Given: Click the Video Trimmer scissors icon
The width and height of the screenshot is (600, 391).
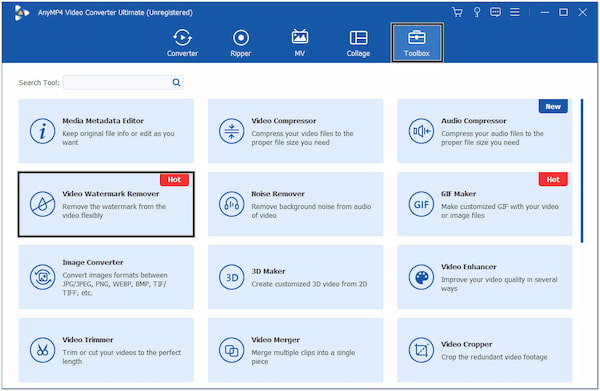Looking at the screenshot, I should 42,350.
